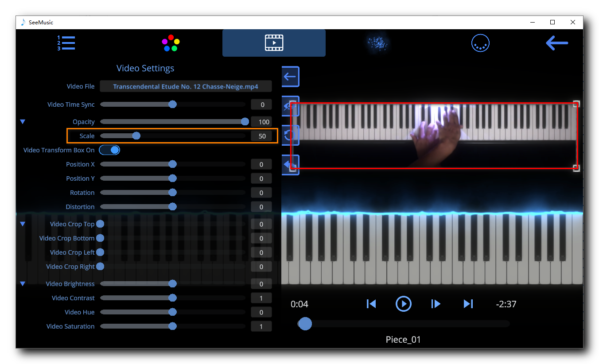
Task: Click the Position Y slider
Action: coord(173,178)
